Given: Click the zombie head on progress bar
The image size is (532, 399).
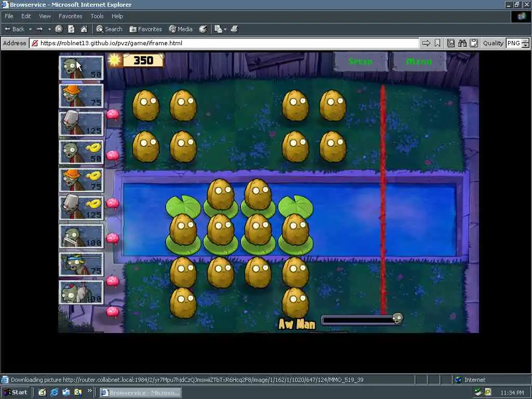Looking at the screenshot, I should pyautogui.click(x=397, y=318).
